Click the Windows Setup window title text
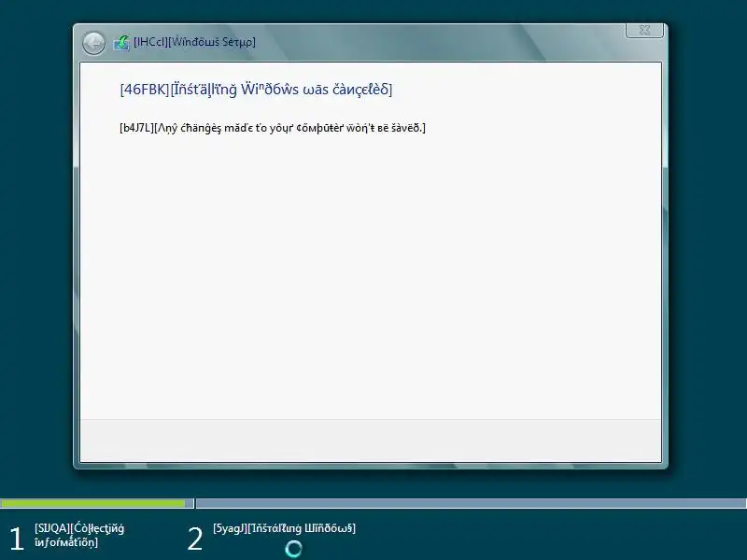Image resolution: width=747 pixels, height=560 pixels. 194,42
